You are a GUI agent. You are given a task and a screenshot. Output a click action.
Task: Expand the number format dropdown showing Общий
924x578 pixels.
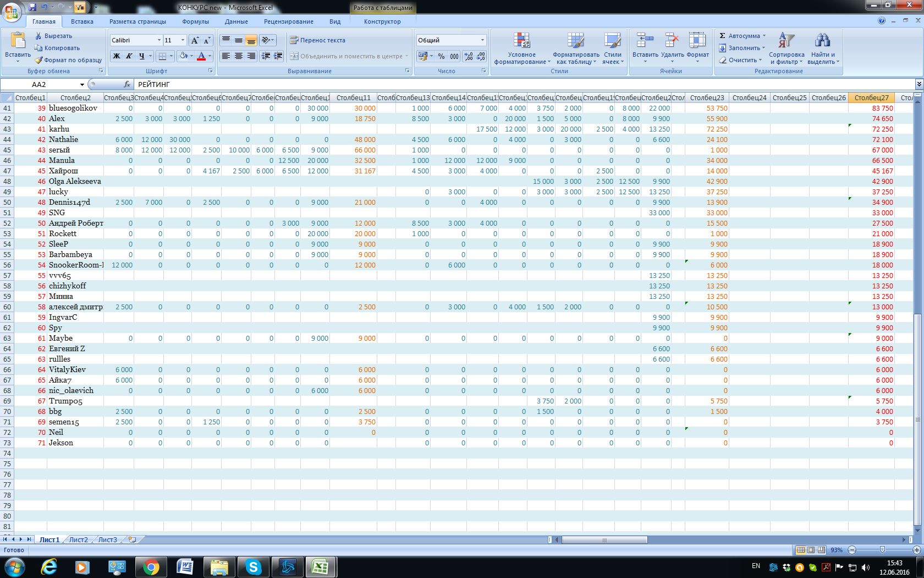tap(482, 40)
